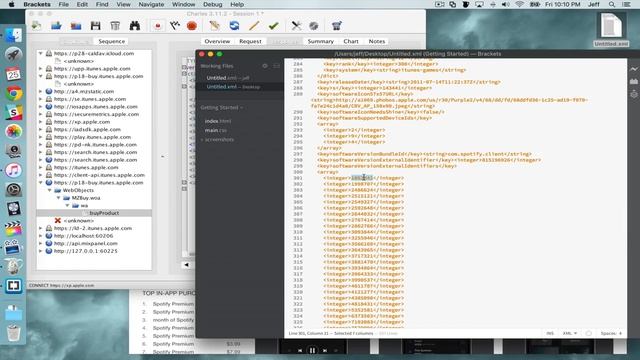This screenshot has height=360, width=640.
Task: Click the linting status circle in Brackets
Action: (x=589, y=333)
